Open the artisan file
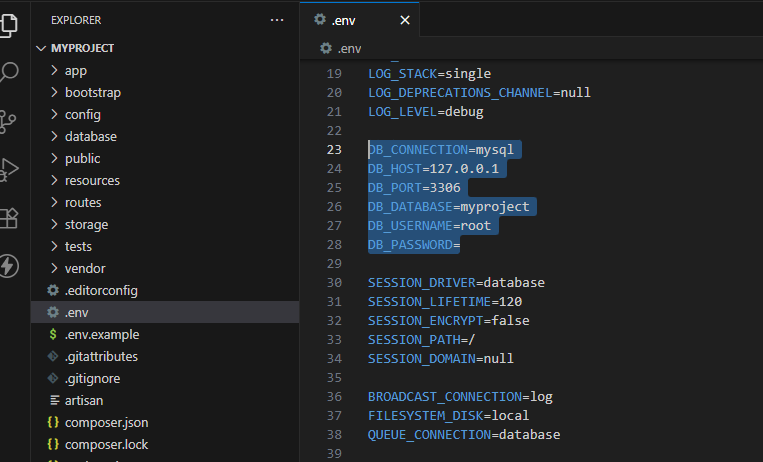 pos(84,400)
